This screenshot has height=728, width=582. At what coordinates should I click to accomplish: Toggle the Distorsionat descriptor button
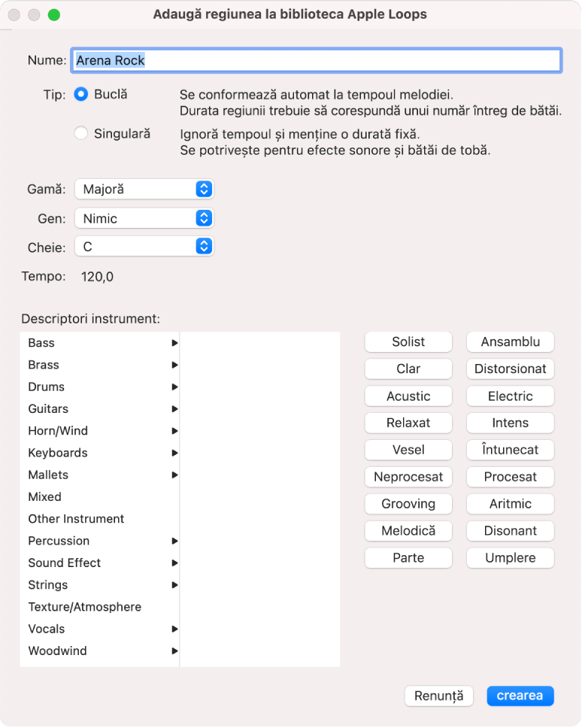pyautogui.click(x=510, y=369)
